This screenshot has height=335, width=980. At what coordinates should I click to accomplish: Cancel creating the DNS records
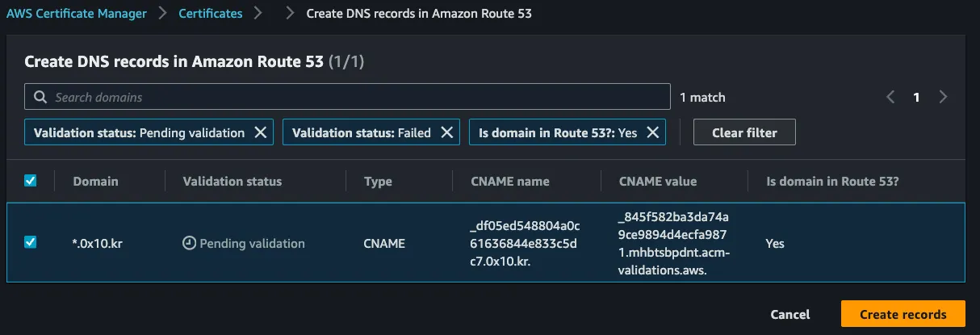click(790, 314)
